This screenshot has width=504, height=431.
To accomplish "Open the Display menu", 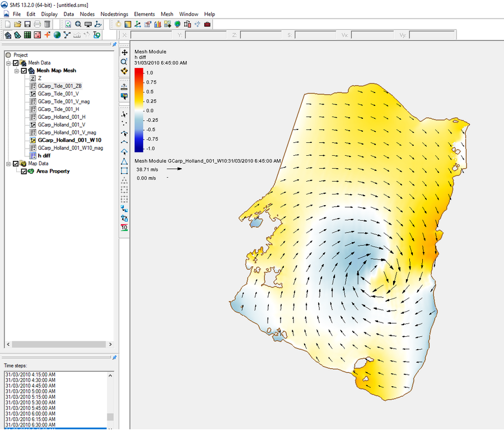I will click(49, 14).
